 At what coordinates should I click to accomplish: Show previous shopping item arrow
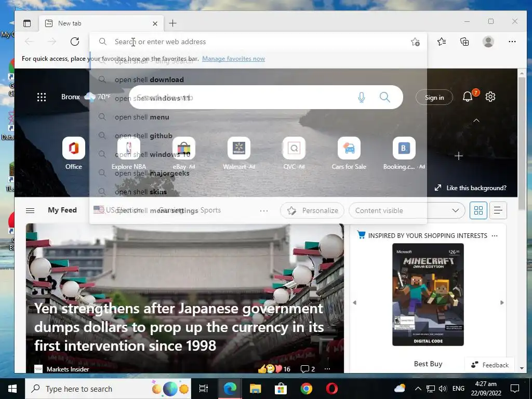click(354, 303)
